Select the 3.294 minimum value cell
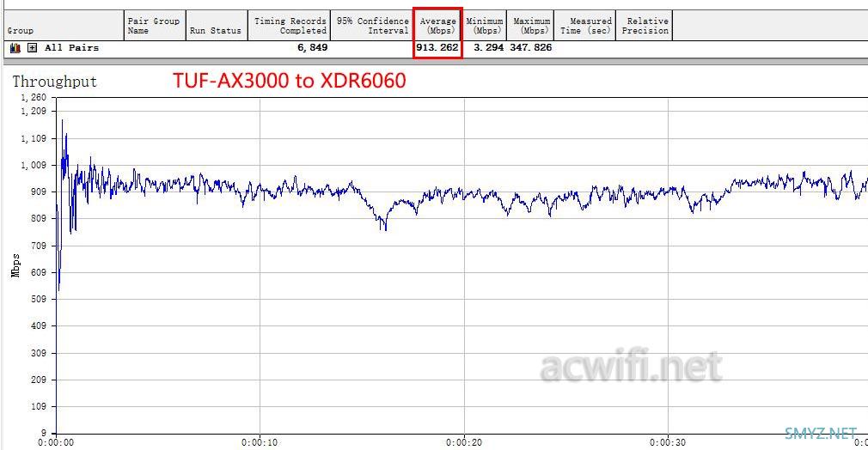The height and width of the screenshot is (450, 868). 488,47
